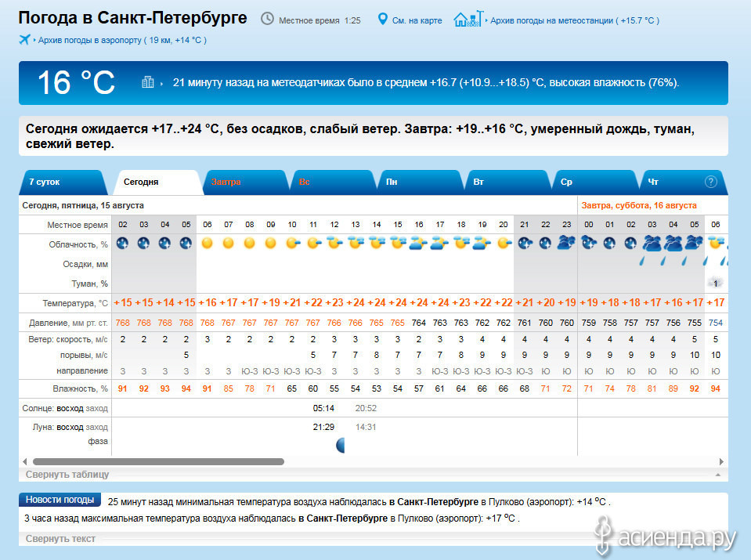751x560 pixels.
Task: Switch to the Вт tab
Action: coord(507,182)
